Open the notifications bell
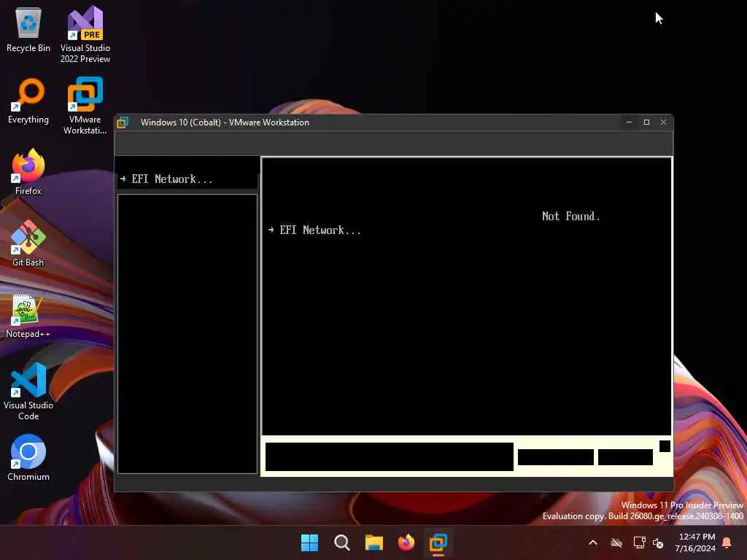This screenshot has width=747, height=560. (x=727, y=542)
